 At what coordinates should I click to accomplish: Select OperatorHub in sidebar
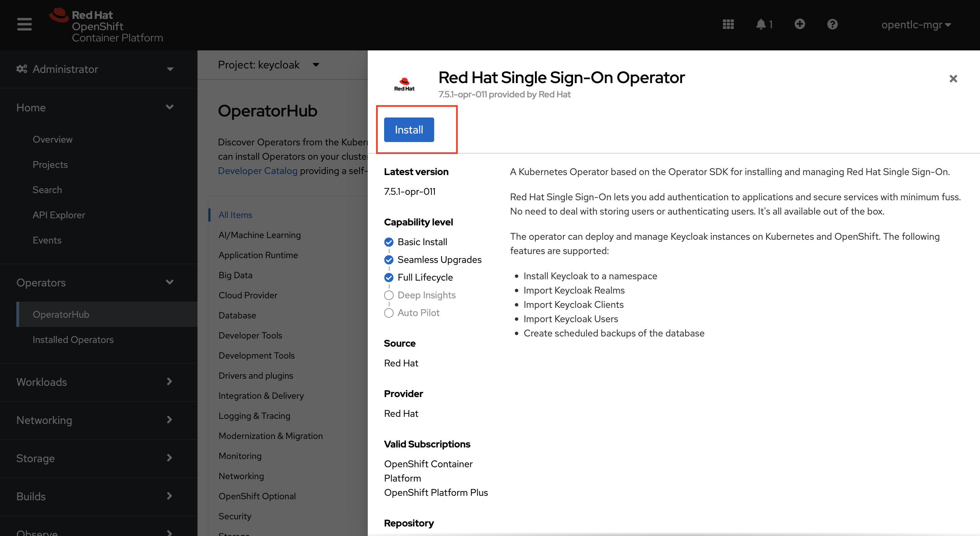107,314
